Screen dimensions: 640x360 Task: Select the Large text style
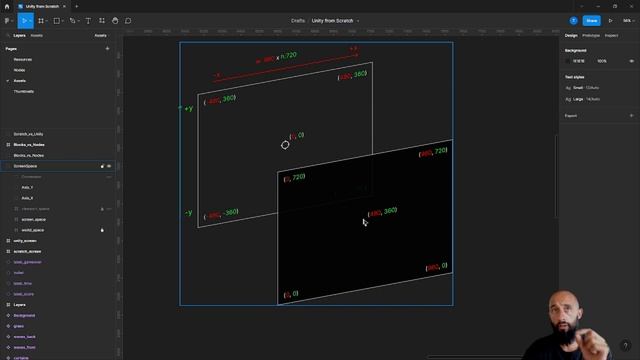tap(582, 99)
